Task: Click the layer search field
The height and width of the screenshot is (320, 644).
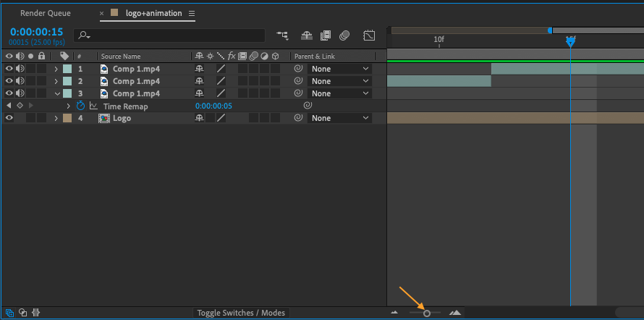Action: click(174, 35)
